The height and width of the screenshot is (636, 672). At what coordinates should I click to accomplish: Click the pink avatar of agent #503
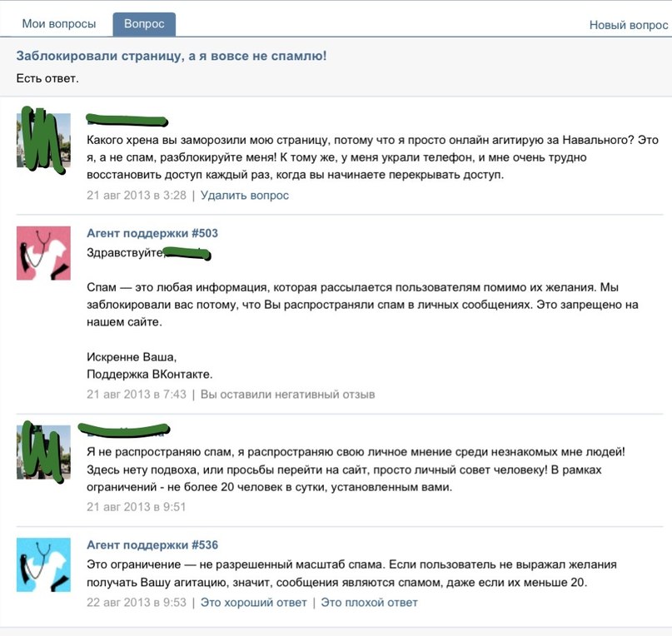click(x=44, y=253)
